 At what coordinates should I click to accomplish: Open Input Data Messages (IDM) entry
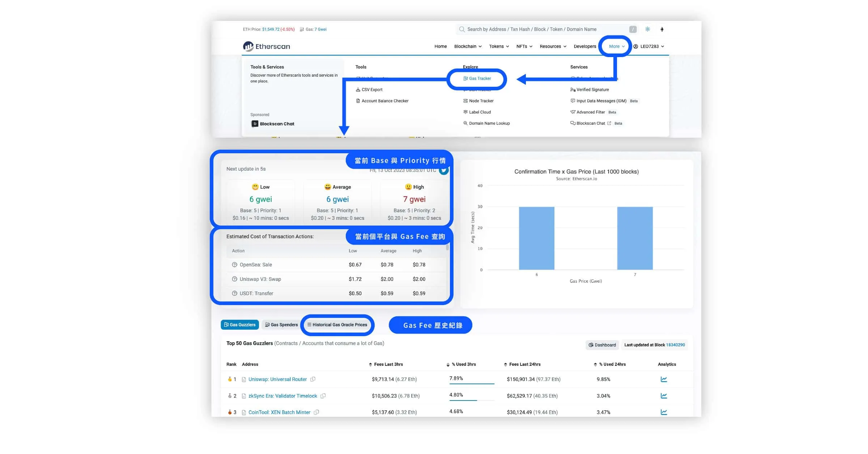click(598, 101)
